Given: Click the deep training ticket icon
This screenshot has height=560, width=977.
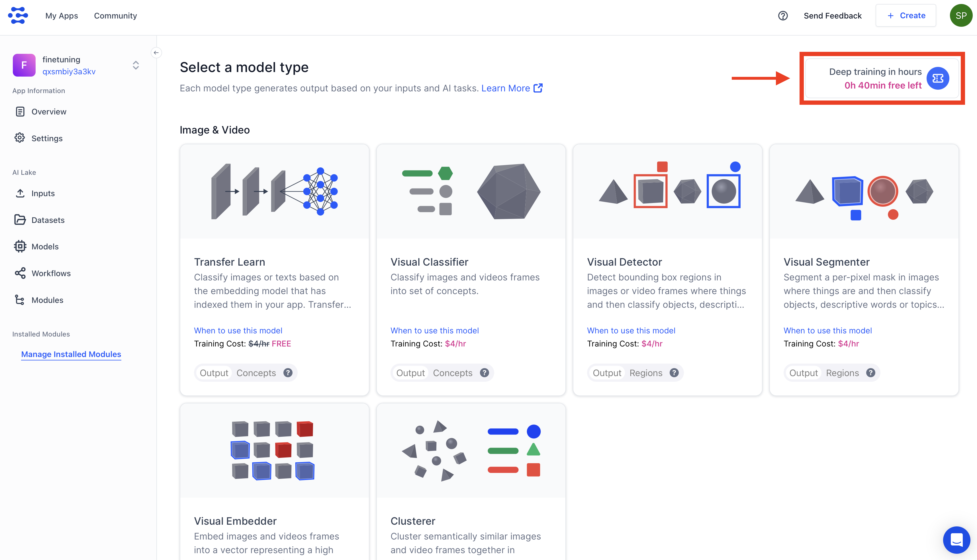Looking at the screenshot, I should pos(937,79).
